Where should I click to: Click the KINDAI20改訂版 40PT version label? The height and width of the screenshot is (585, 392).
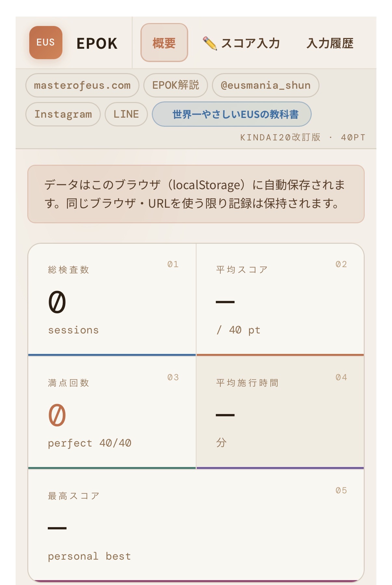point(303,137)
